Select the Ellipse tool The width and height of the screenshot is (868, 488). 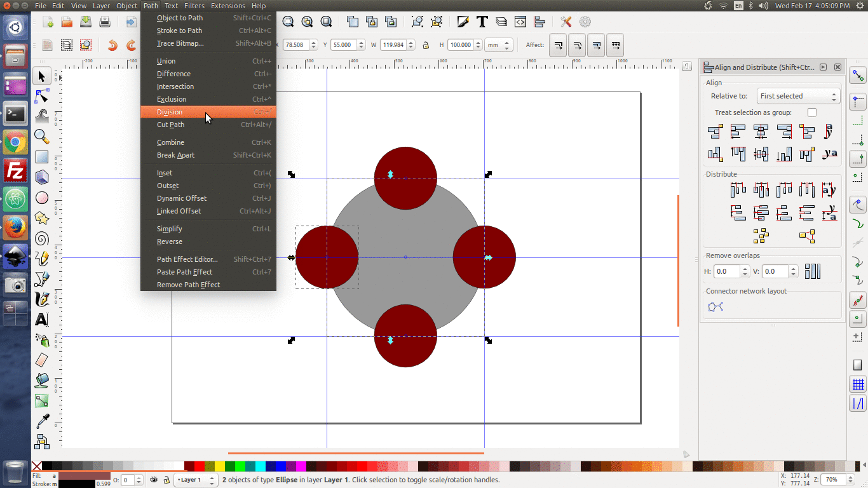point(42,198)
